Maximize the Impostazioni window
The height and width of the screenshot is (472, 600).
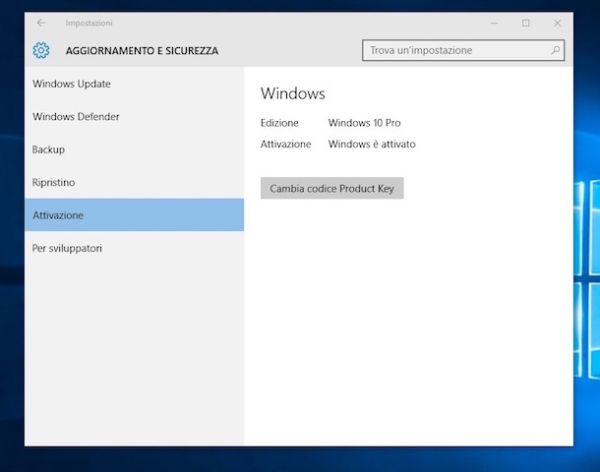pos(526,22)
